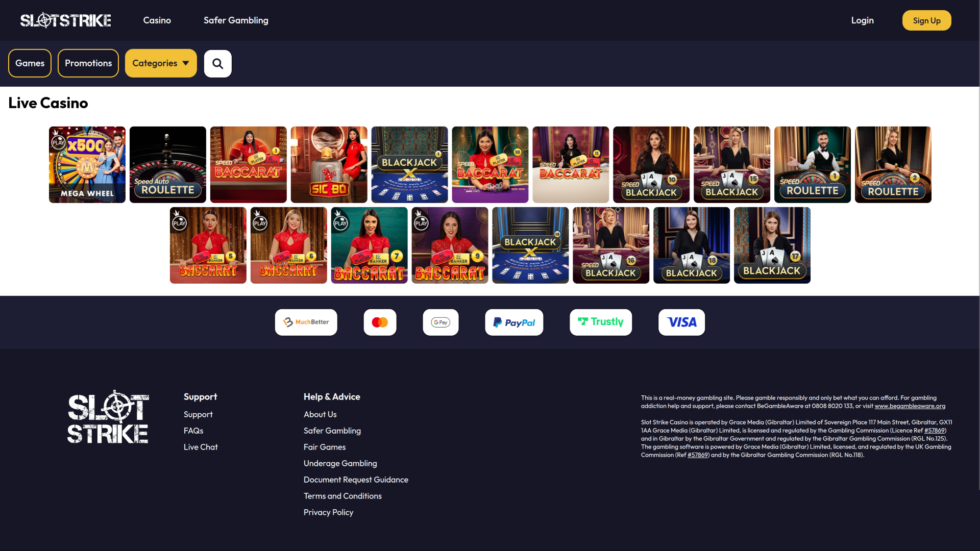Image resolution: width=980 pixels, height=551 pixels.
Task: Open the Sic Bo game
Action: click(x=329, y=164)
